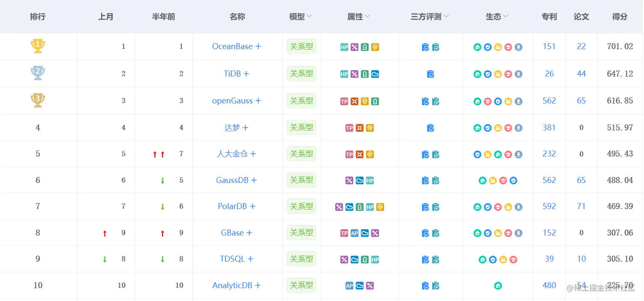This screenshot has width=644, height=301.
Task: Click the blue clipboard-check icon in TiDB row
Action: tap(430, 74)
